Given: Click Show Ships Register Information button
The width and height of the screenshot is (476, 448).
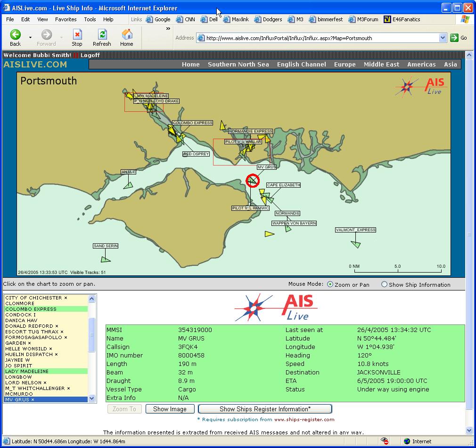Looking at the screenshot, I should pyautogui.click(x=265, y=409).
